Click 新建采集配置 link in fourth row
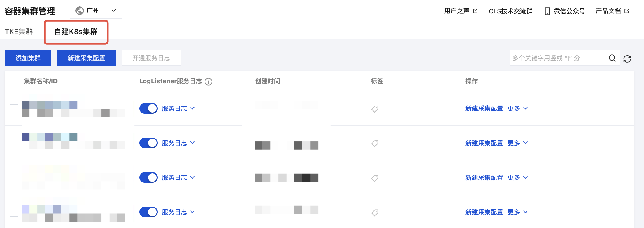This screenshot has width=644, height=228. point(484,212)
